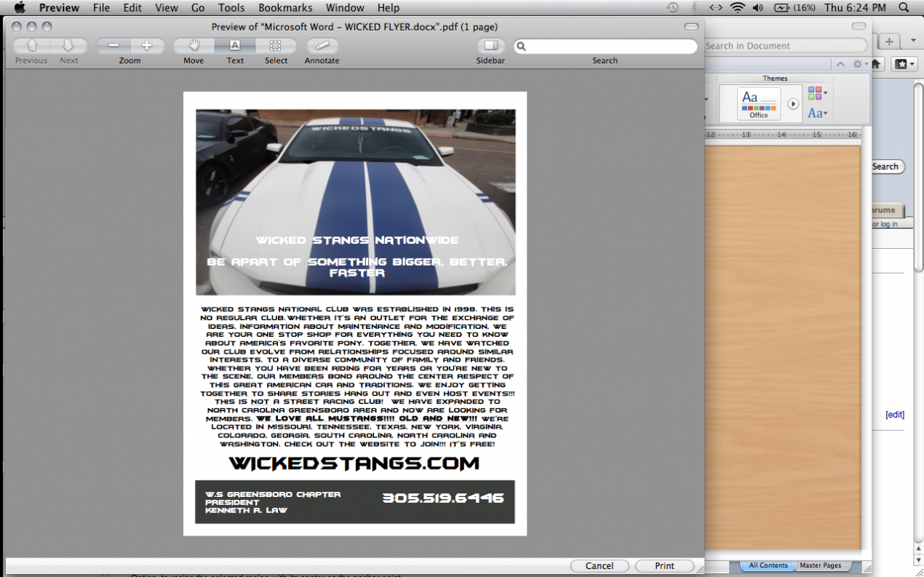
Task: Zoom out with the minus button
Action: point(113,46)
